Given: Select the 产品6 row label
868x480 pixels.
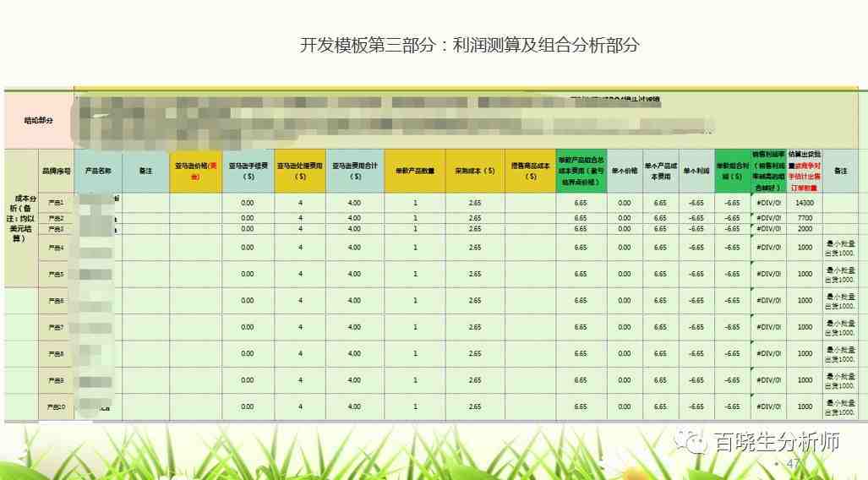Looking at the screenshot, I should (57, 301).
